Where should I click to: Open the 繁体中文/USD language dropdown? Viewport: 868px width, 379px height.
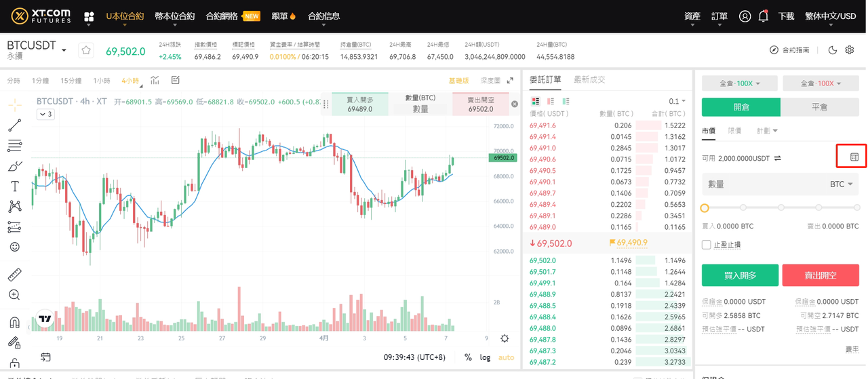pos(830,16)
